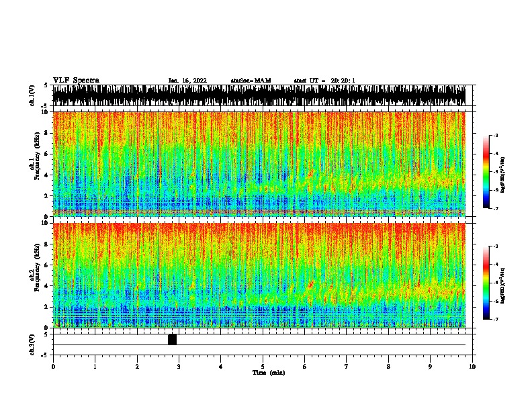Screen dimensions: 532x411
Task: Click time axis tick label "8"
Action: pos(388,367)
